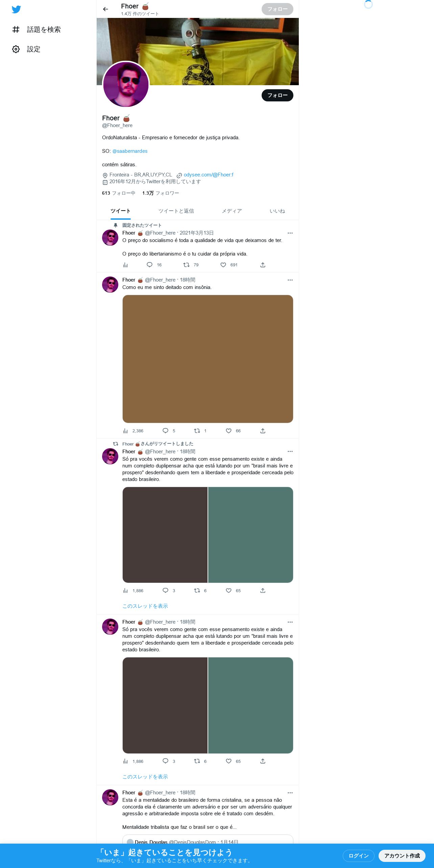Reply to the insônia tweet
Screen dimensions: 434x868
(165, 431)
